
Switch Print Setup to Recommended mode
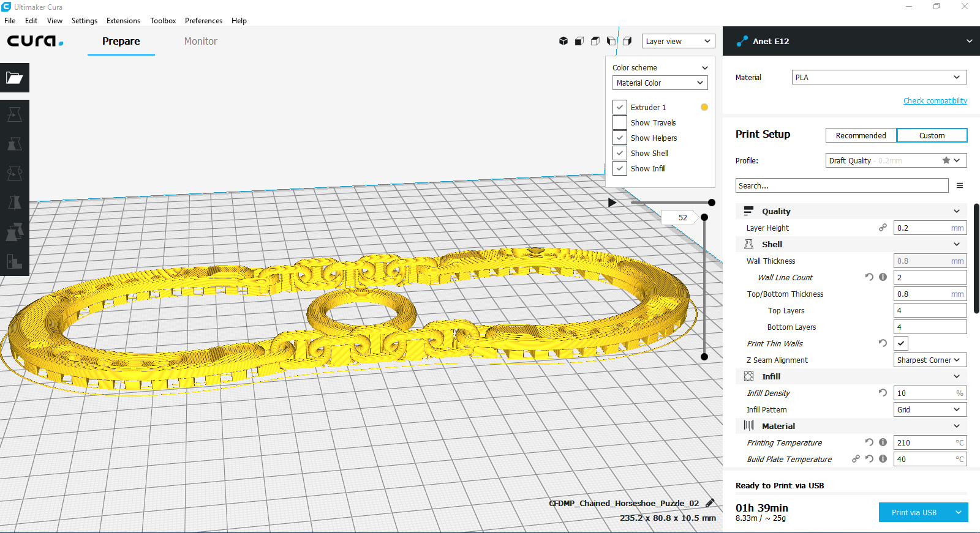[861, 135]
